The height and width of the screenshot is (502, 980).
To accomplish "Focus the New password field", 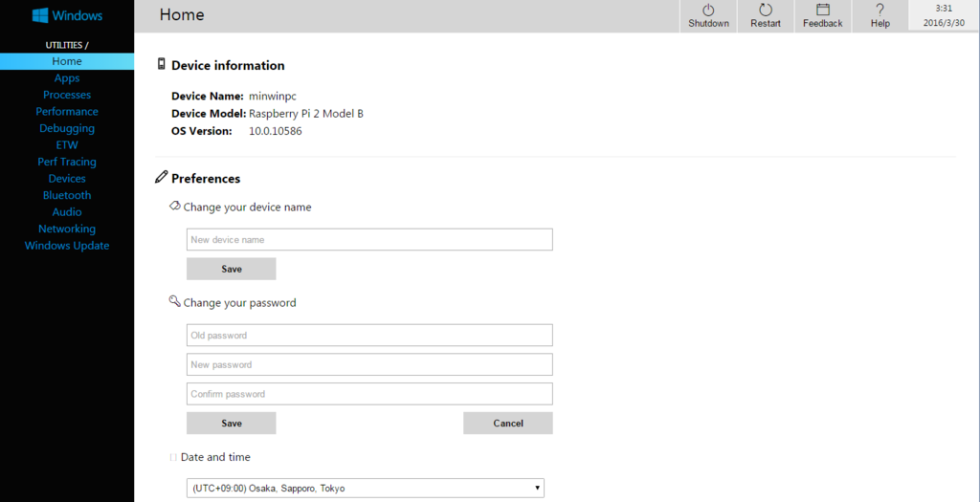I will [369, 364].
